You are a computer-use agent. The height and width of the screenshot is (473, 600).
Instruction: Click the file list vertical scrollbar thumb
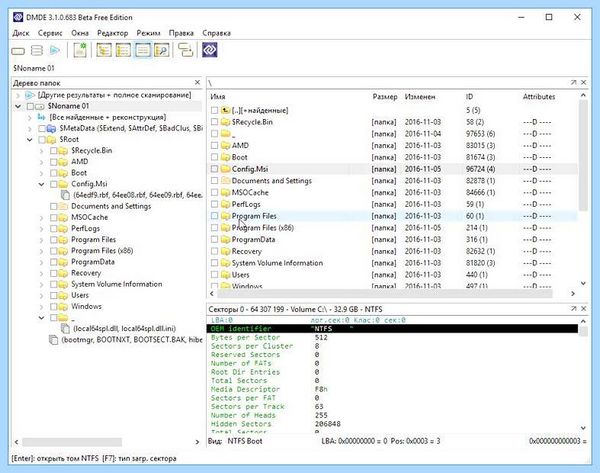pos(583,156)
